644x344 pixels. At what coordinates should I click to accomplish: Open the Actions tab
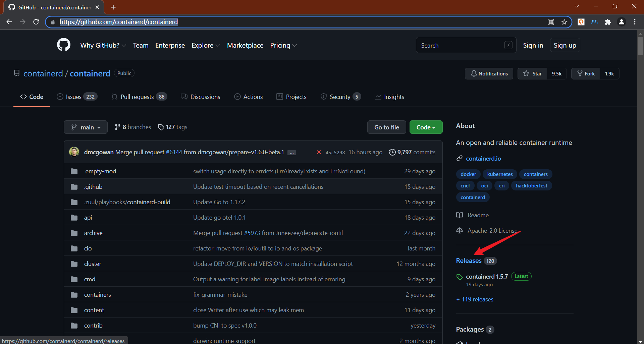coord(248,97)
